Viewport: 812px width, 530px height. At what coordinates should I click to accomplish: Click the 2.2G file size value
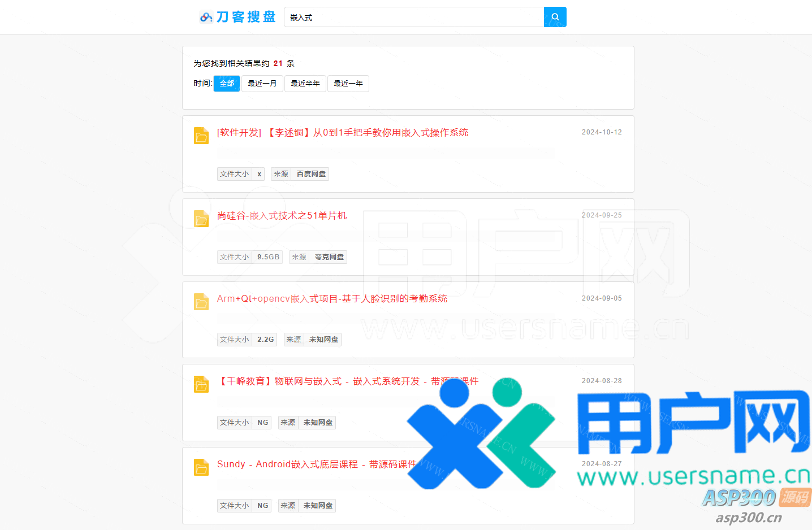click(266, 340)
